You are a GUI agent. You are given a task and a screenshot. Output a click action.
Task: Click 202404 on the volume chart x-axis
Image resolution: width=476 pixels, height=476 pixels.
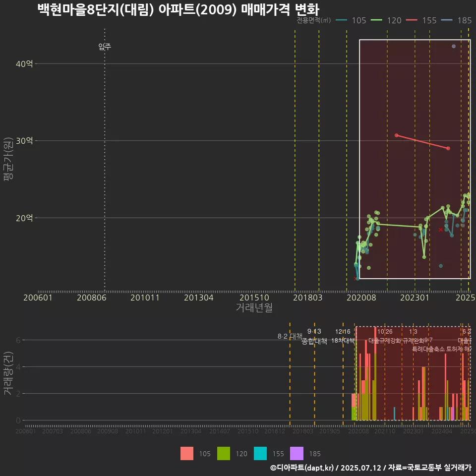coord(442,431)
